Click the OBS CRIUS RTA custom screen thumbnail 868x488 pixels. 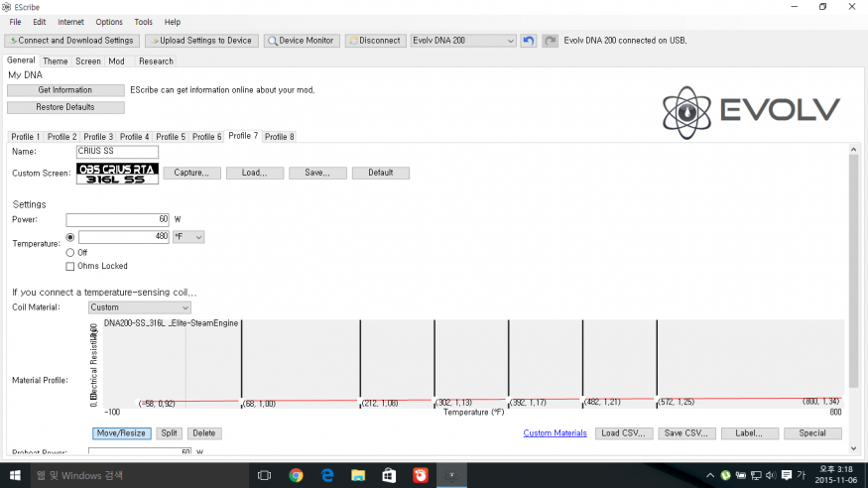coord(117,174)
